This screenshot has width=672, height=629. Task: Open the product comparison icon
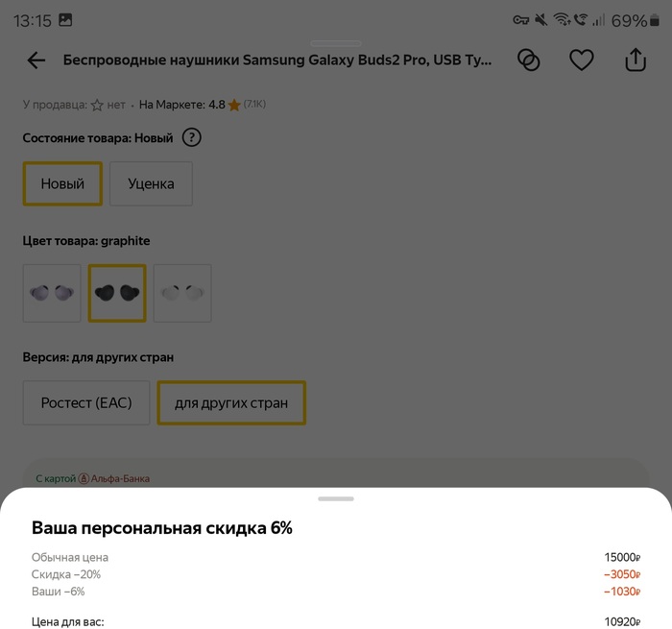coord(528,60)
